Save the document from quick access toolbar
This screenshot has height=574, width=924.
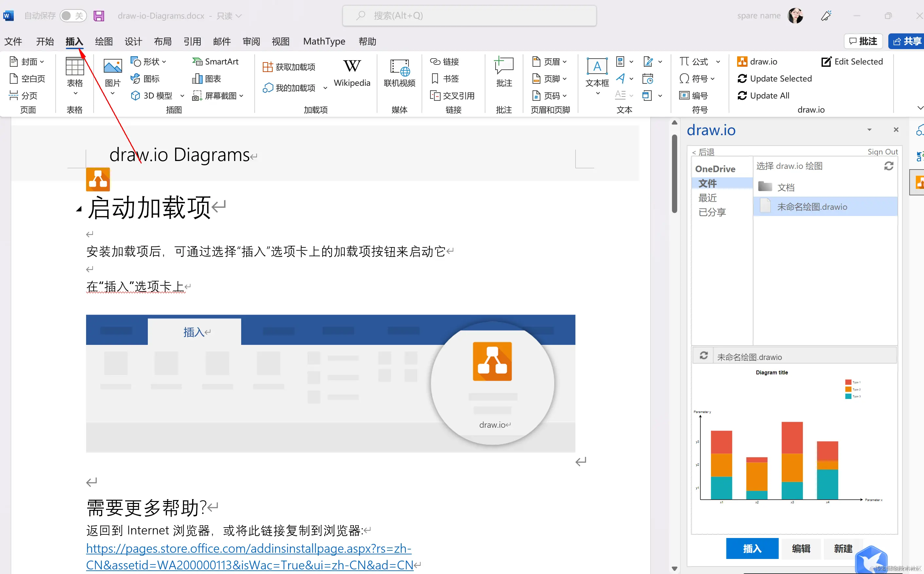98,16
